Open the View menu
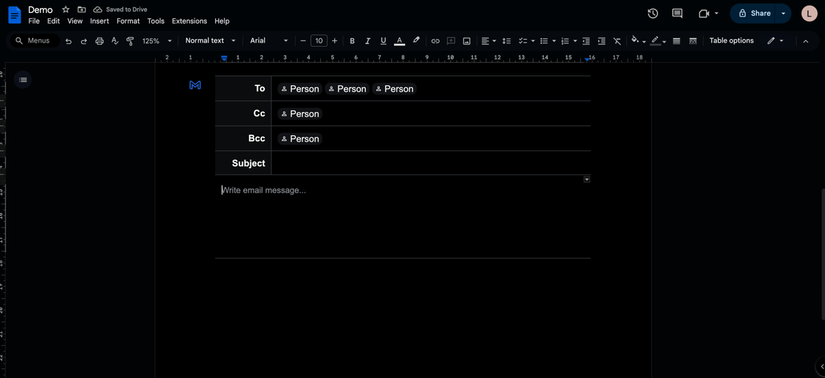The width and height of the screenshot is (825, 378). click(75, 21)
